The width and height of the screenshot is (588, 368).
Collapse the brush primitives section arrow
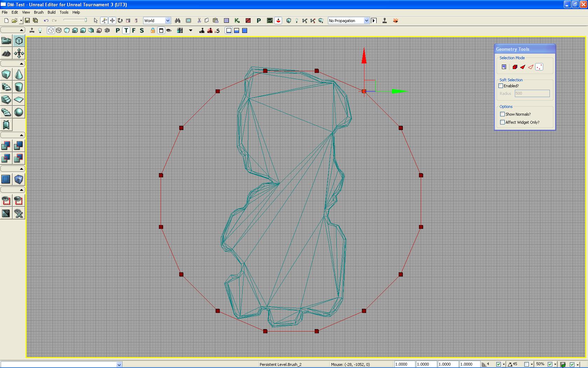click(21, 64)
